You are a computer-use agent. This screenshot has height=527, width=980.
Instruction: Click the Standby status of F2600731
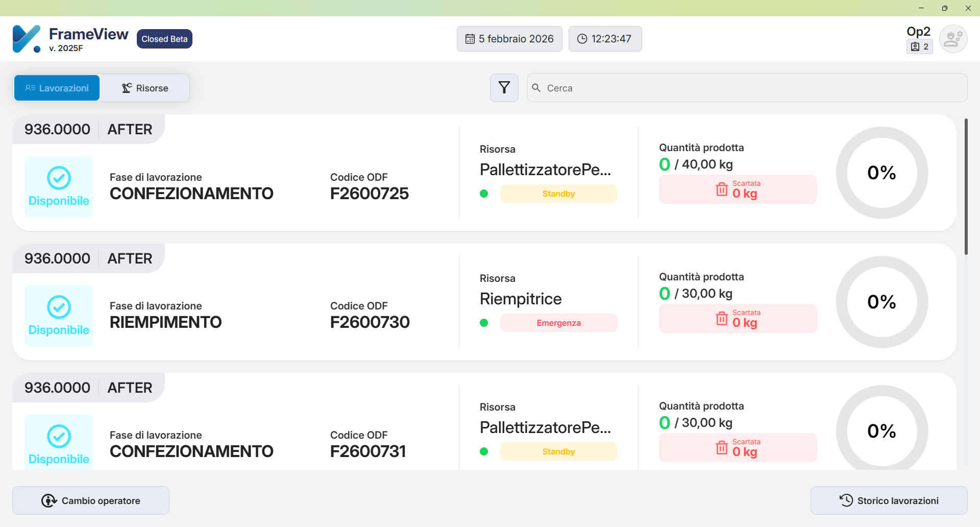tap(559, 451)
